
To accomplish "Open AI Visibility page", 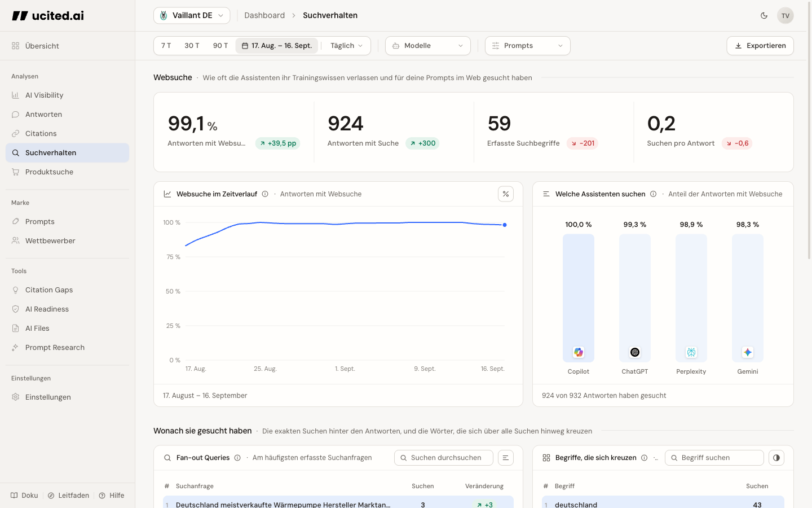I will click(67, 95).
